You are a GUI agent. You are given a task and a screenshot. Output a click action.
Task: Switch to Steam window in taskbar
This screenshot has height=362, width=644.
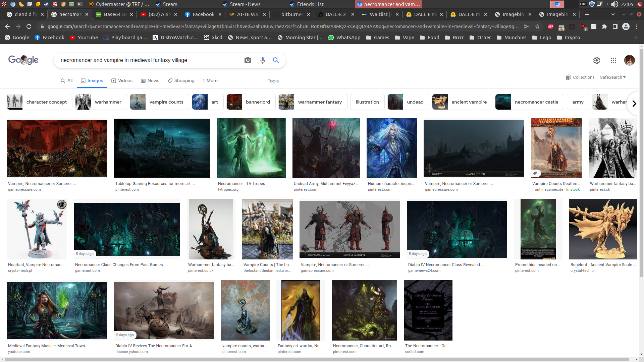[166, 4]
